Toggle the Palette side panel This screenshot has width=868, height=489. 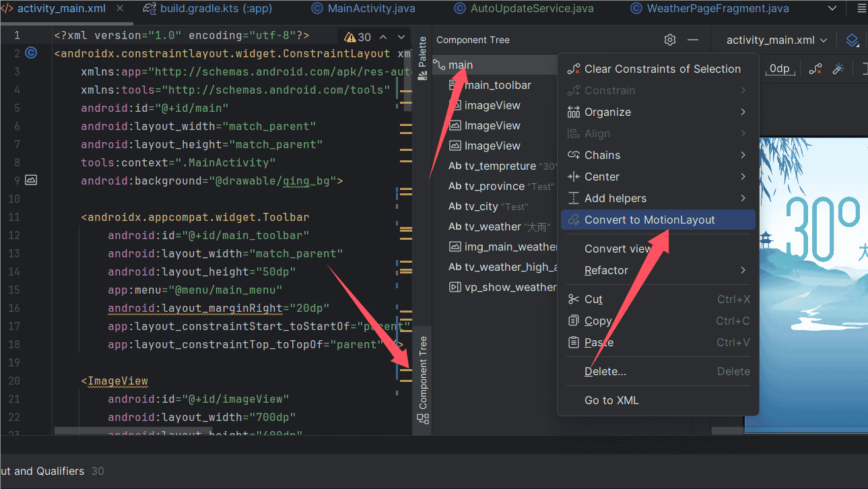click(x=422, y=58)
